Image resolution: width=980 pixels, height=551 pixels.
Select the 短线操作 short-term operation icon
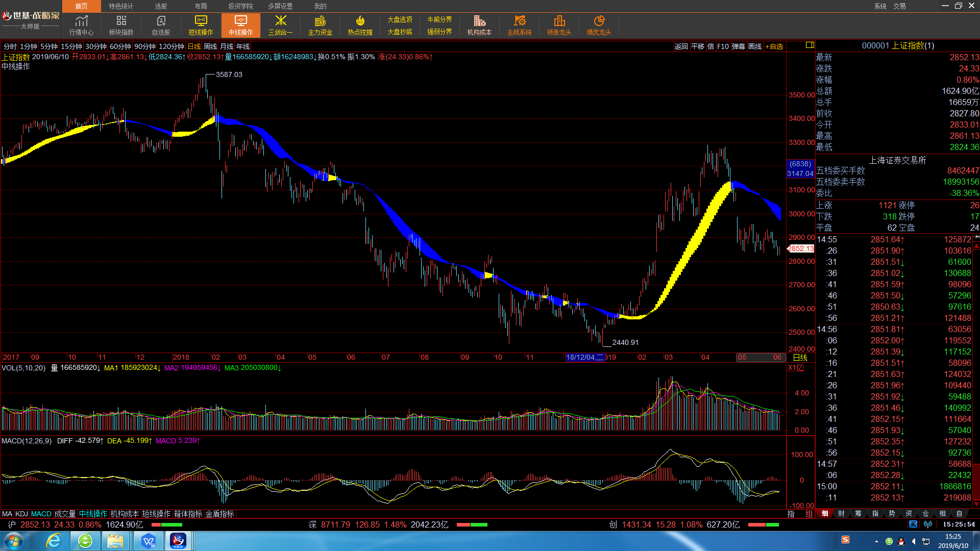click(x=201, y=26)
